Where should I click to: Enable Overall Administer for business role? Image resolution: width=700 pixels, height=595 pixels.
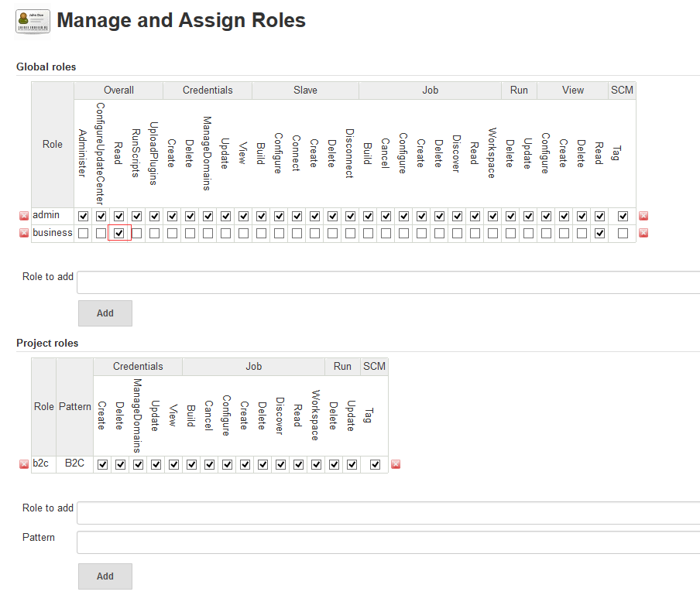(83, 233)
